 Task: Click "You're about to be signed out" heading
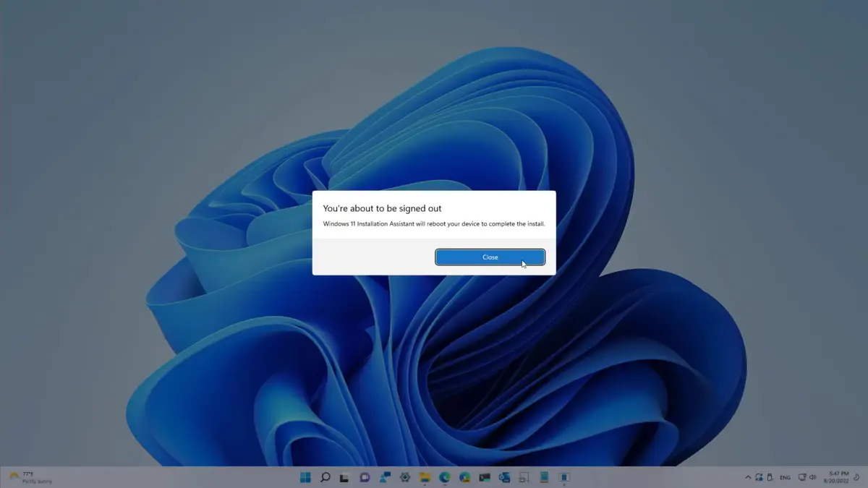(382, 208)
